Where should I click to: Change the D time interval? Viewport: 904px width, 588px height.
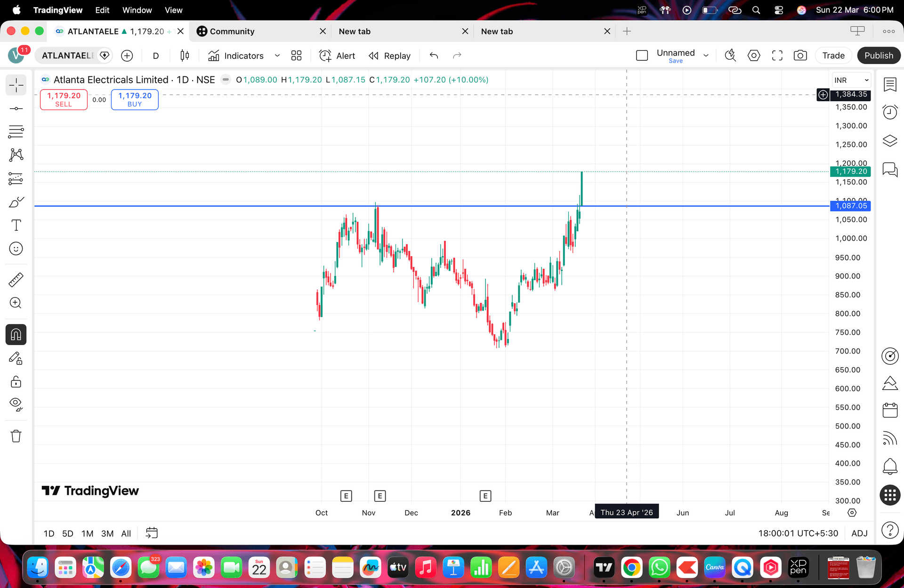(x=156, y=56)
